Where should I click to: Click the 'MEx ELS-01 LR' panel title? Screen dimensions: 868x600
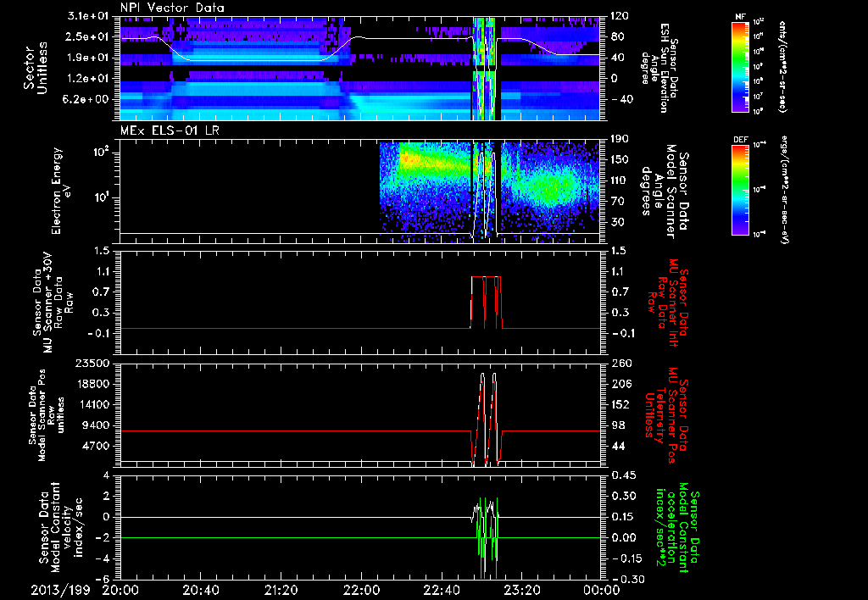[170, 131]
